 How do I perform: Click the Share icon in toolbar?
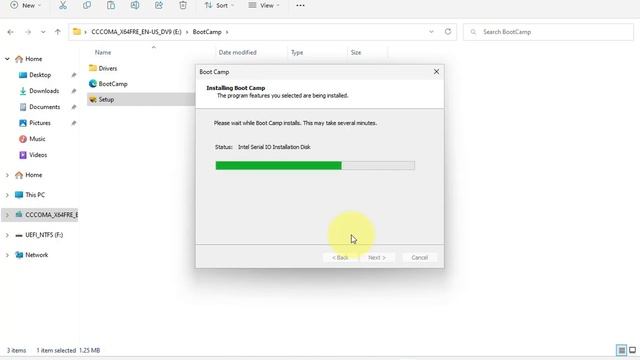pyautogui.click(x=159, y=5)
